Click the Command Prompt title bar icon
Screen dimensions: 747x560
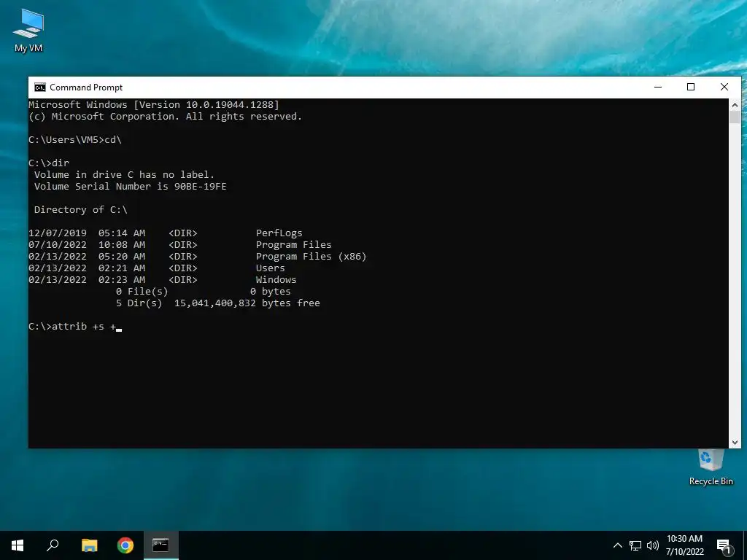click(40, 87)
